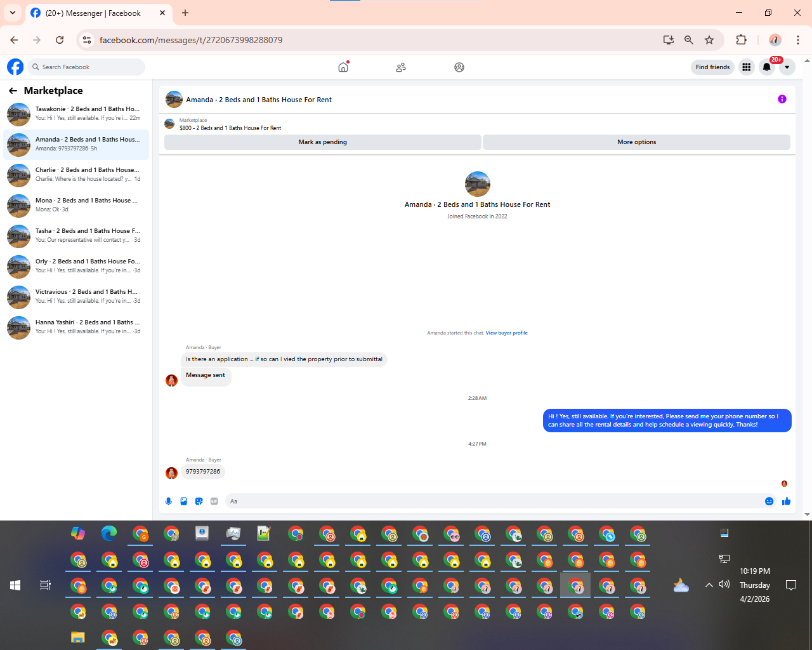Open the emoji picker in message box
The width and height of the screenshot is (812, 650).
pyautogui.click(x=769, y=501)
